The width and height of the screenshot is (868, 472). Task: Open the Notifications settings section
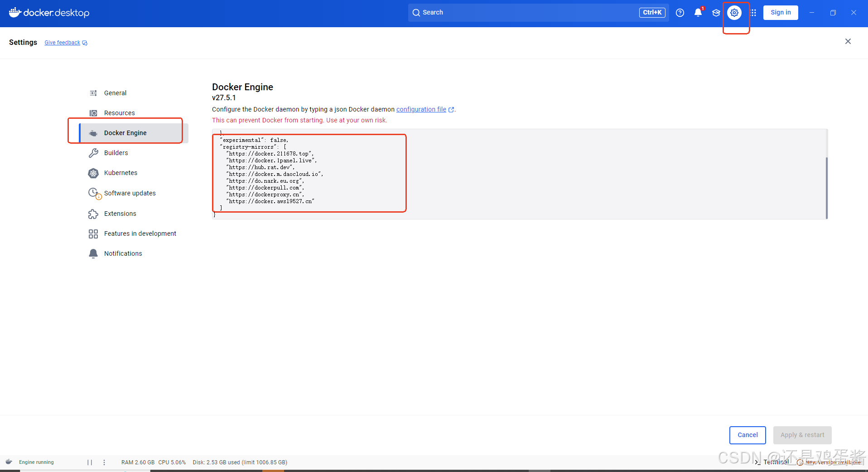tap(123, 253)
